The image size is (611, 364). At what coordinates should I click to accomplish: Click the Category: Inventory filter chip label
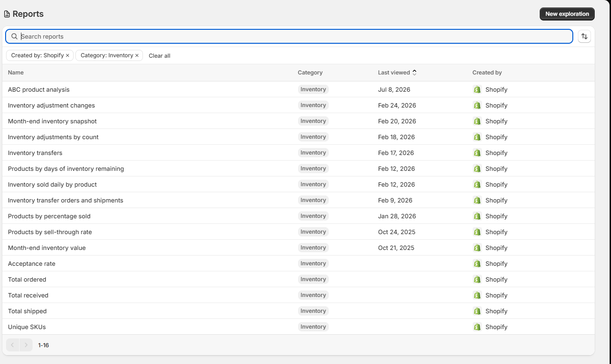point(107,55)
